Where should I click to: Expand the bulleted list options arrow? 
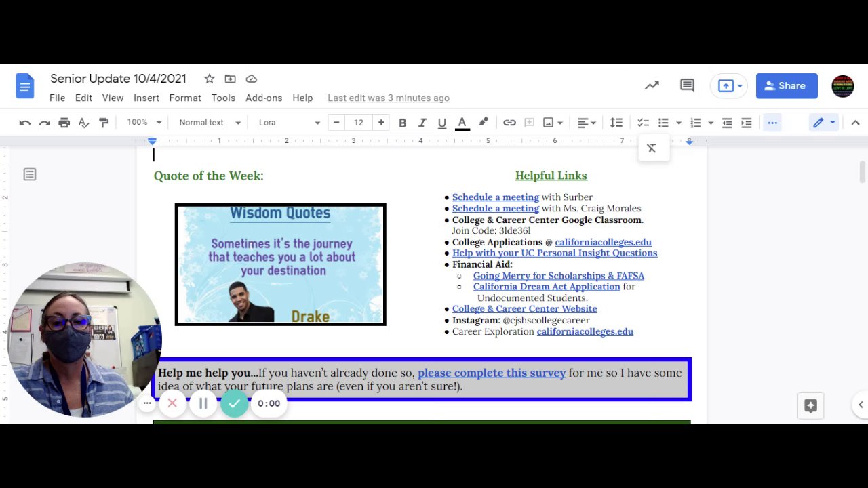pyautogui.click(x=678, y=123)
